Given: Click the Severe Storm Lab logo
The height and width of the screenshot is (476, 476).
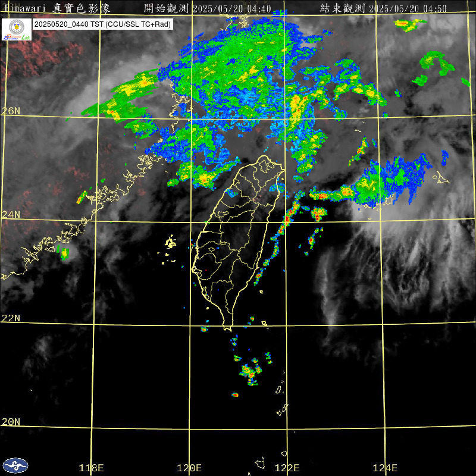Looking at the screenshot, I should coord(17,29).
